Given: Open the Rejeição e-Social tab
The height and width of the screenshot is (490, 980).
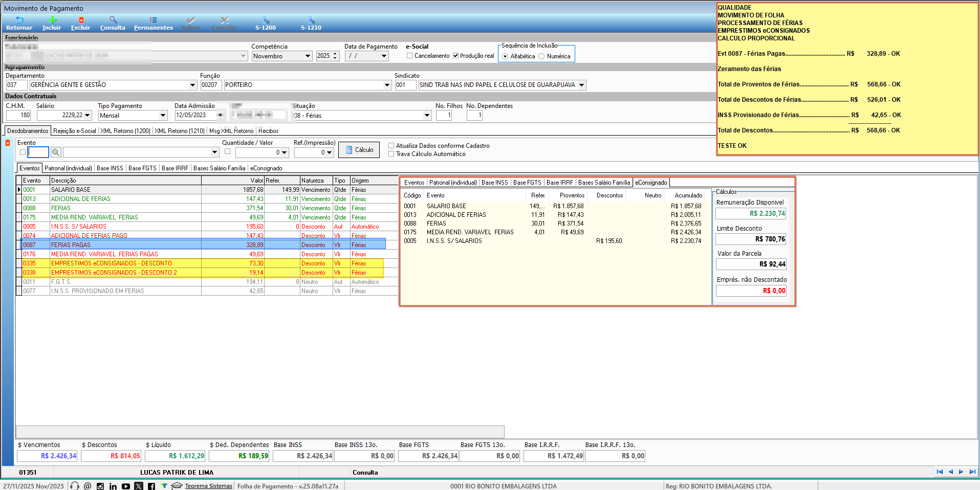Looking at the screenshot, I should [75, 131].
